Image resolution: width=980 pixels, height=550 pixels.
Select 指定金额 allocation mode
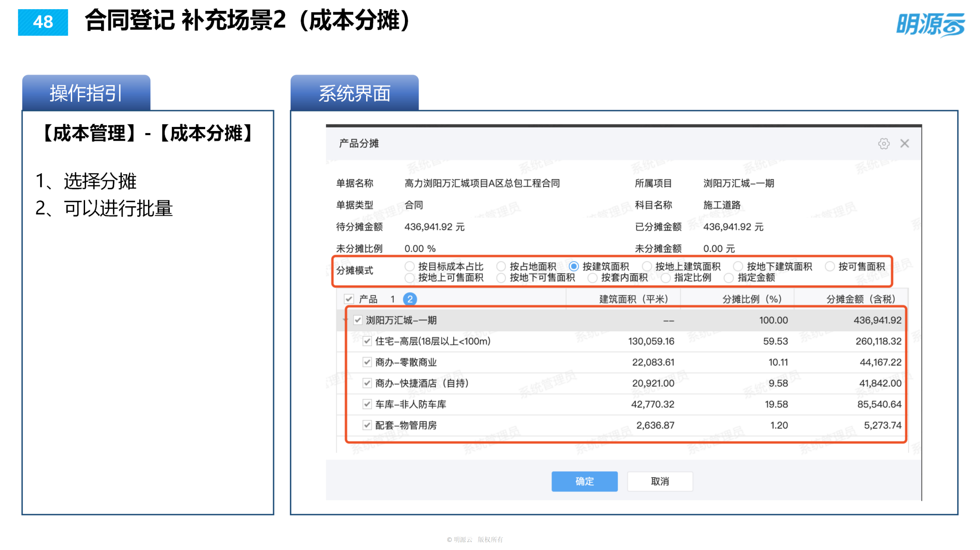(729, 278)
